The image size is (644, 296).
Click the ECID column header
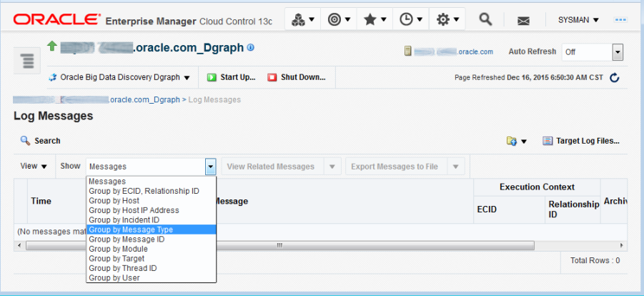pyautogui.click(x=510, y=209)
